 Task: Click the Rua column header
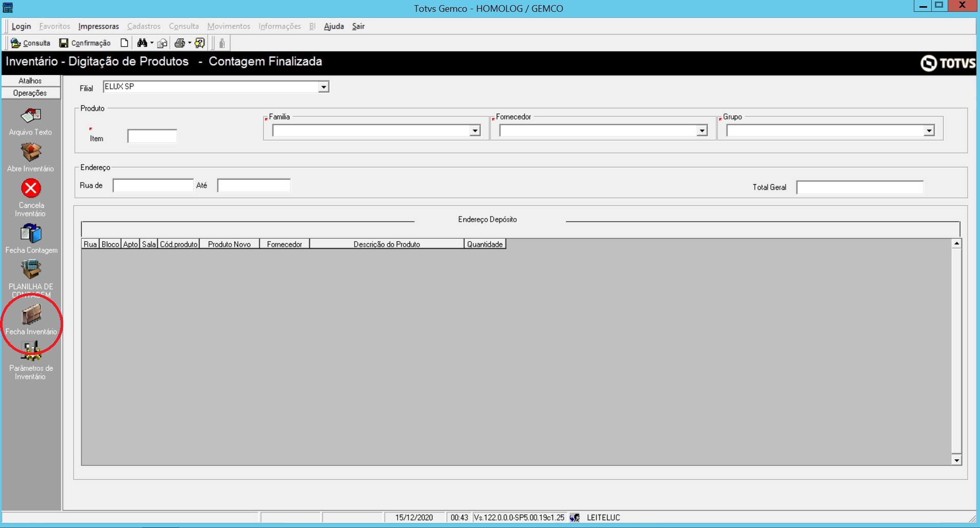[x=90, y=244]
